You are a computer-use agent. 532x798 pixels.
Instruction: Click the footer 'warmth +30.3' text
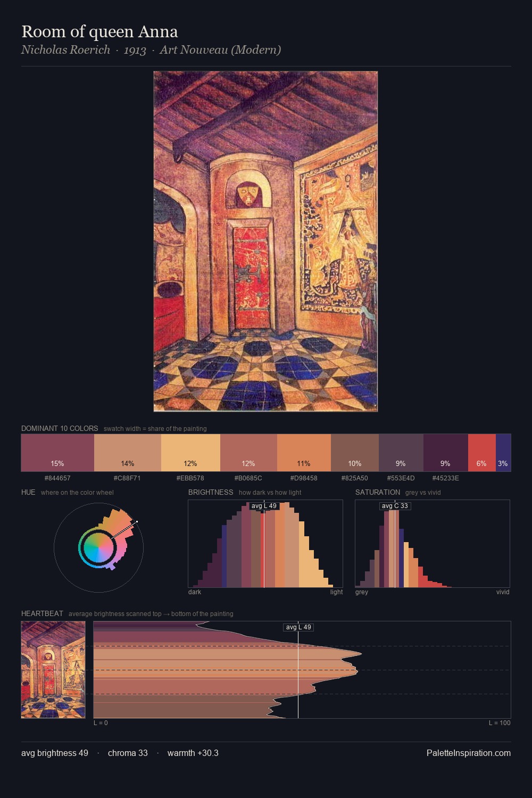pyautogui.click(x=193, y=753)
